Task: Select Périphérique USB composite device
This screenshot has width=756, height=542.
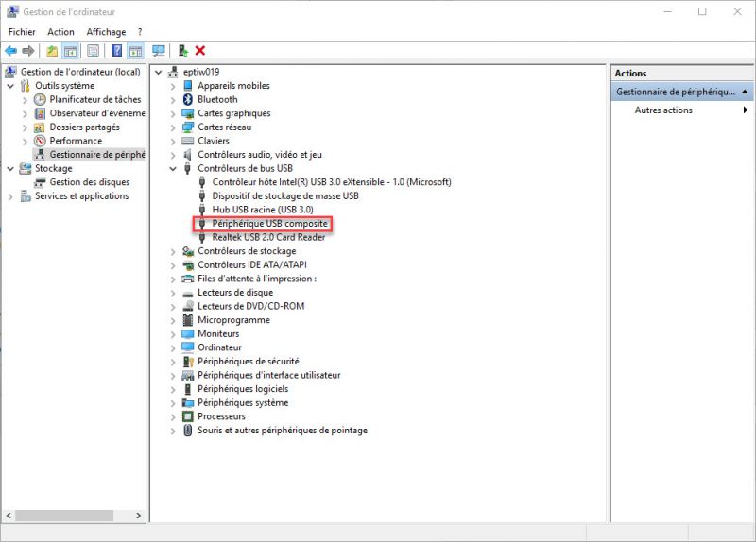Action: (x=269, y=224)
